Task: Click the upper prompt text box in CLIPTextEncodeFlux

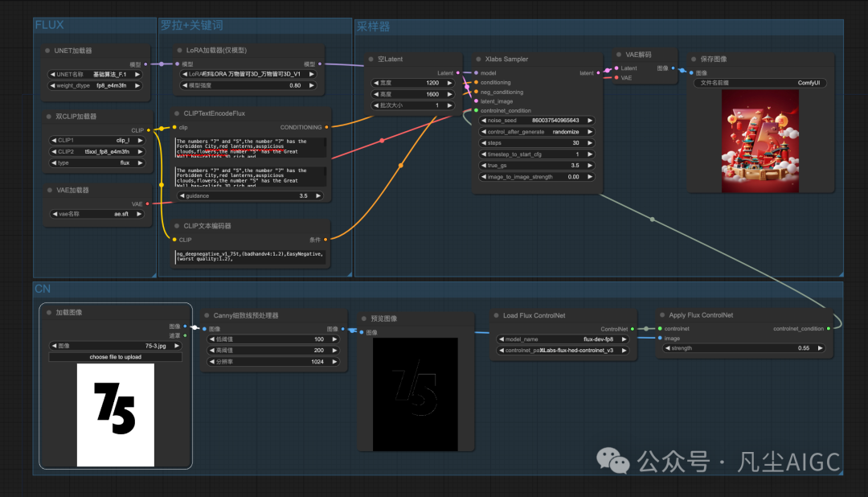Action: click(250, 147)
